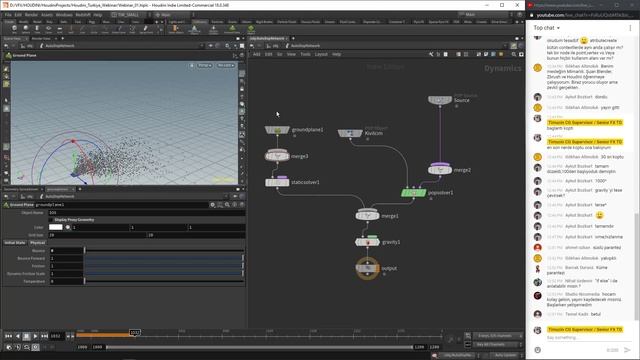Click the stop button in the playbar

(x=27, y=336)
